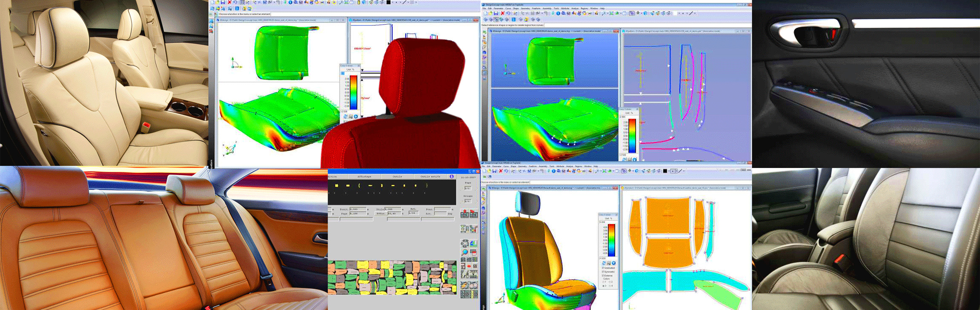This screenshot has height=310, width=980.
Task: Click the Save icon in top-right DesignConcept toolbar
Action: click(496, 14)
